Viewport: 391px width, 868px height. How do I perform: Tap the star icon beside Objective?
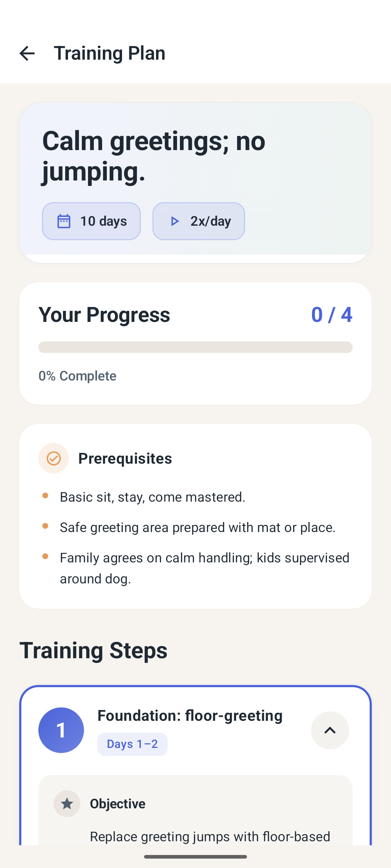pyautogui.click(x=67, y=803)
